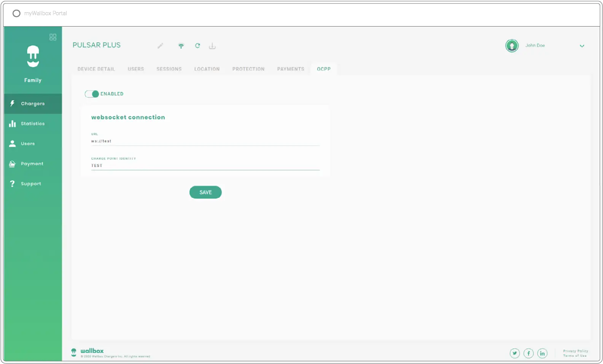Open the Facebook link in footer
The width and height of the screenshot is (603, 364).
coord(528,353)
